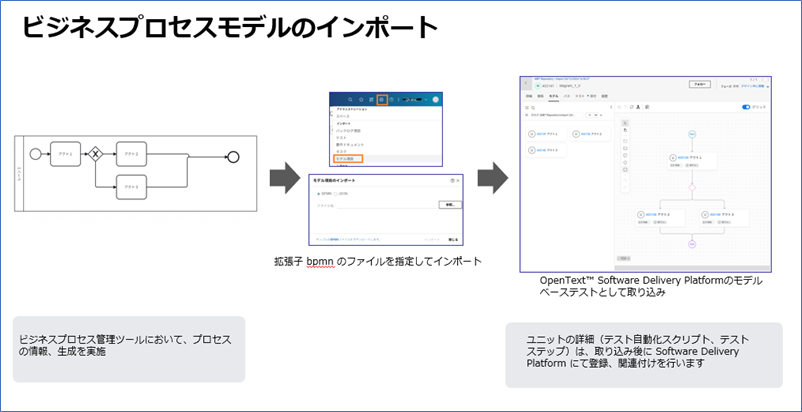This screenshot has width=802, height=412.
Task: Select the BPMN radio button
Action: (x=318, y=194)
